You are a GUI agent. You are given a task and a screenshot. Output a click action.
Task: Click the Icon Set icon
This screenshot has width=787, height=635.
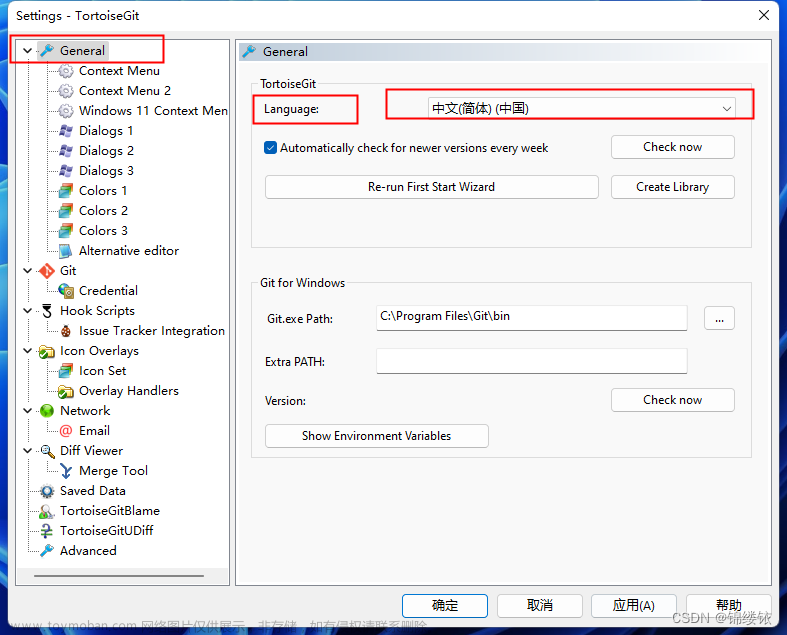[66, 371]
